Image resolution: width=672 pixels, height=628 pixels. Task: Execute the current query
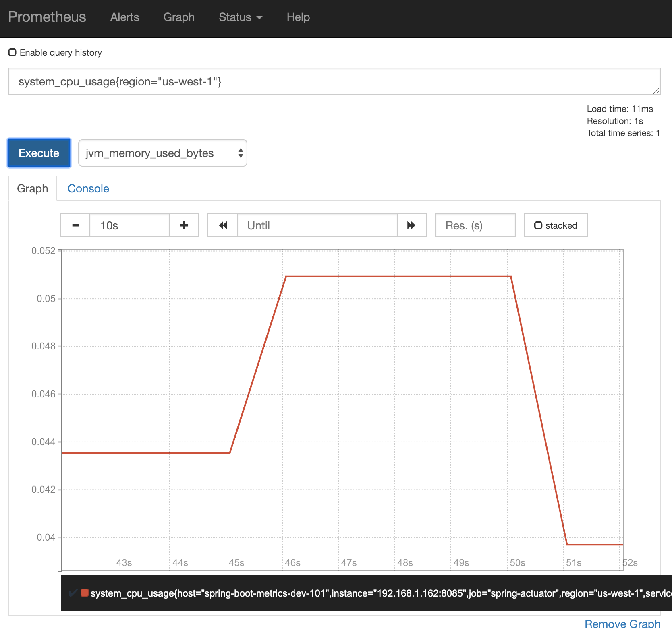click(39, 153)
